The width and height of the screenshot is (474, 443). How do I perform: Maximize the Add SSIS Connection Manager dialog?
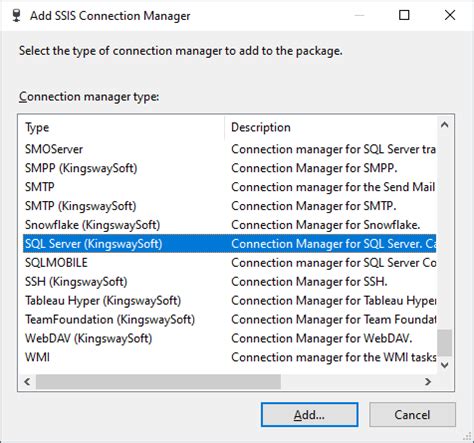point(404,15)
